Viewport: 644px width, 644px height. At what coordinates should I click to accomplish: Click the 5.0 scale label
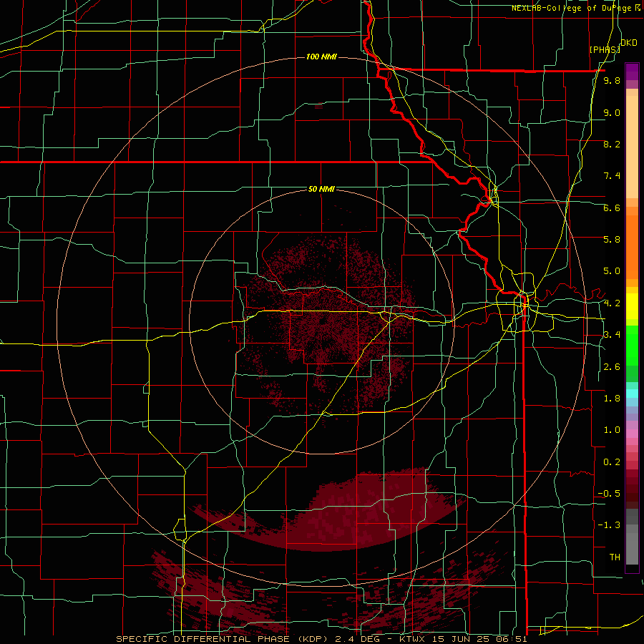click(612, 271)
